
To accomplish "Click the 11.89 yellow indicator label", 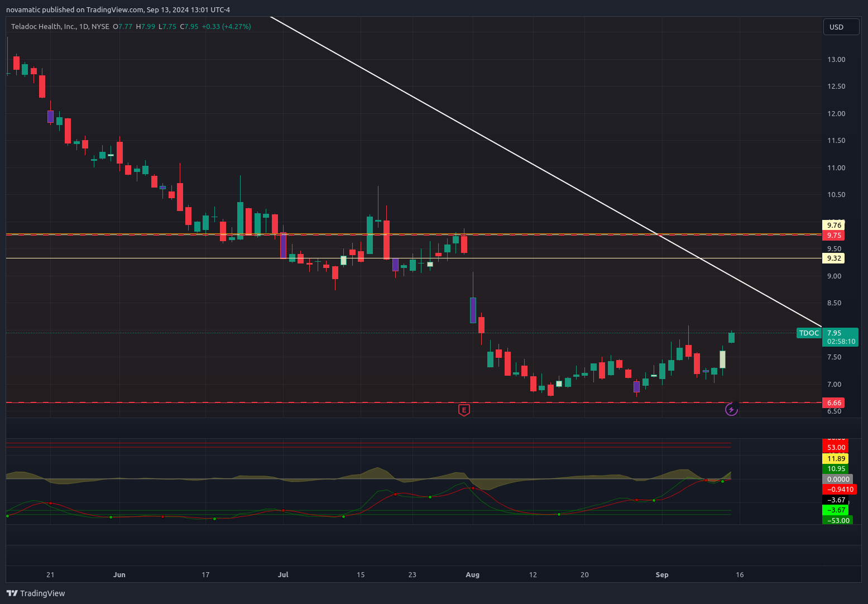I will click(x=836, y=459).
